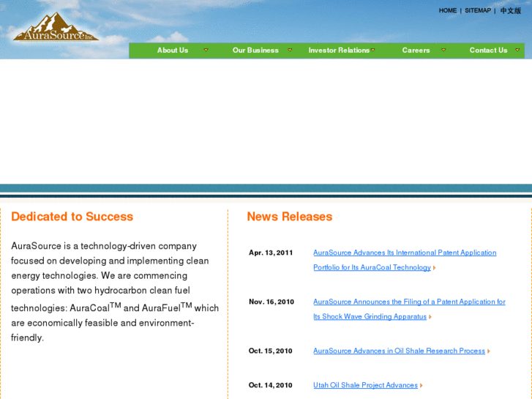Screen dimensions: 532x399
Task: Select the Oct. 14, 2010 date text
Action: [x=271, y=385]
